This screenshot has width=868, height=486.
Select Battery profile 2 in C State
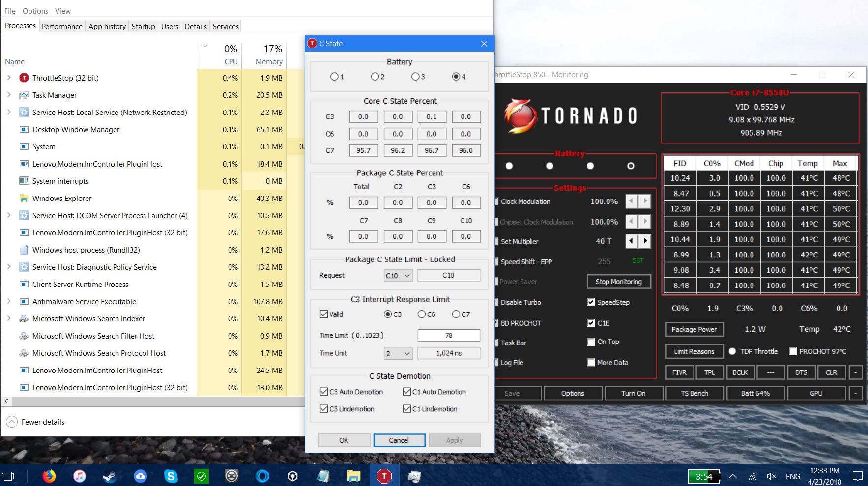point(375,77)
